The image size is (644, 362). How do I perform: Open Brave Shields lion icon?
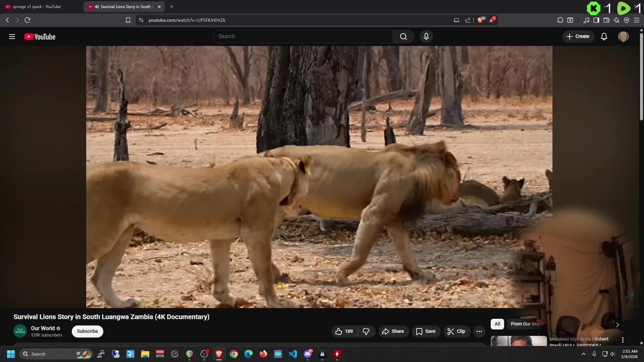coord(480,20)
